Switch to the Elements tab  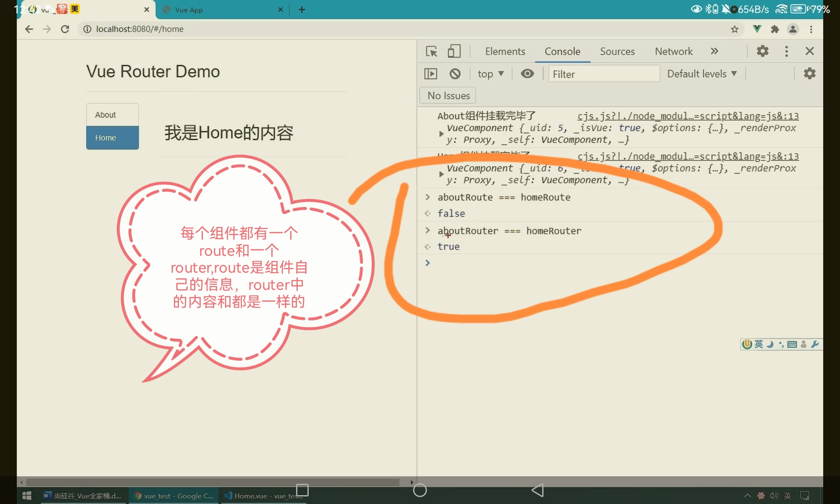pyautogui.click(x=505, y=51)
